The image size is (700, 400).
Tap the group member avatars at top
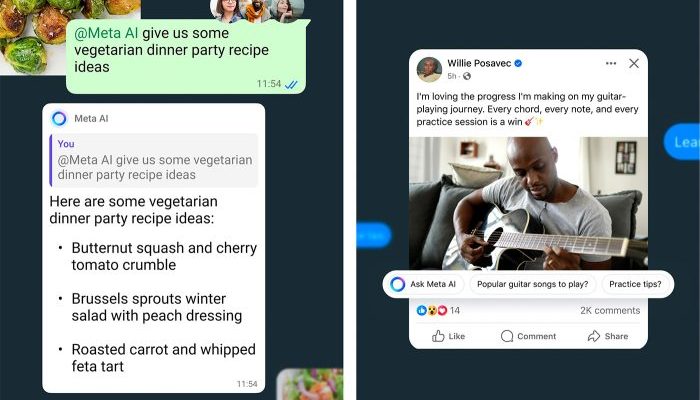tap(257, 10)
